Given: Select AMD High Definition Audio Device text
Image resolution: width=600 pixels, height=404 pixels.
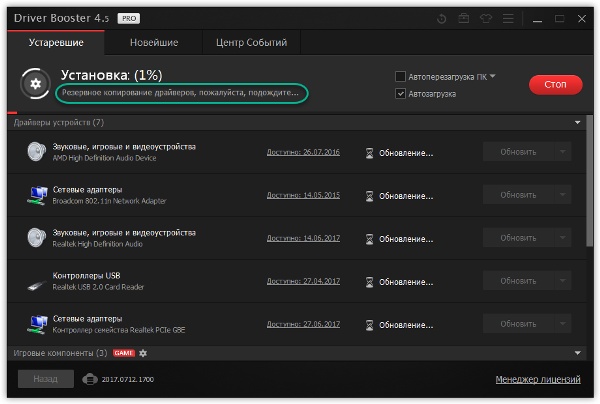Looking at the screenshot, I should [104, 158].
